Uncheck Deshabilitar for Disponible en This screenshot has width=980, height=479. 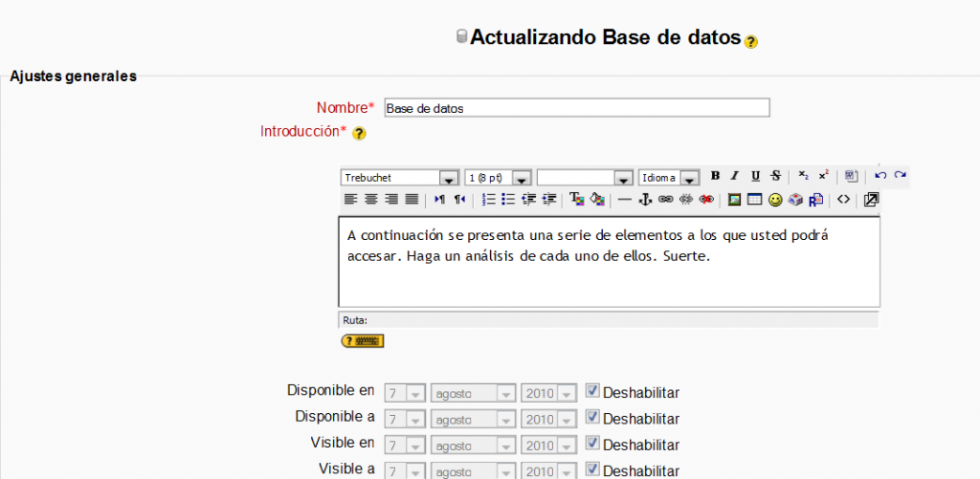tap(592, 391)
